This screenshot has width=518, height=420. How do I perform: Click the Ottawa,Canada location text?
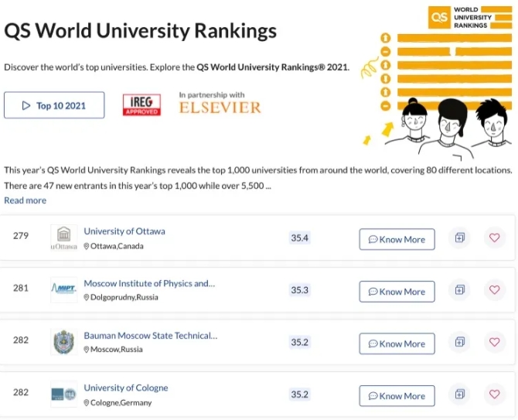pos(117,246)
